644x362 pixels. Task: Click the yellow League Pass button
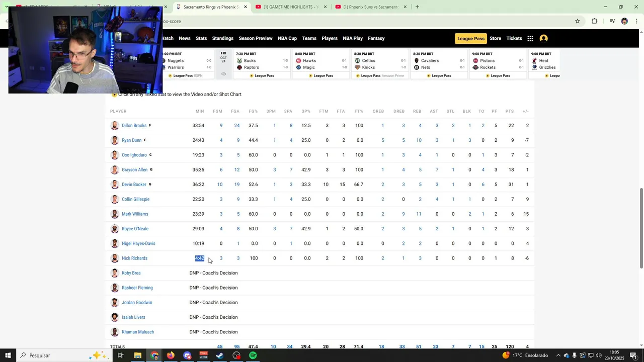[x=471, y=39]
